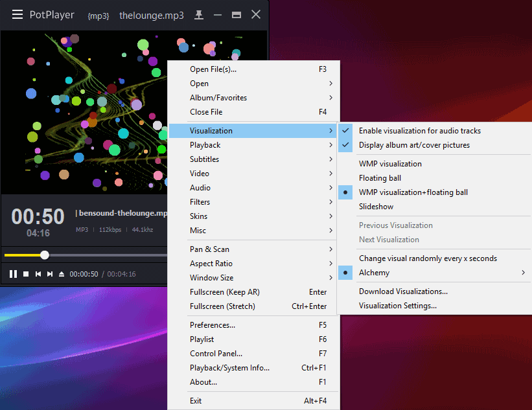Expand the Alchemy visualization submenu
The image size is (532, 410).
435,273
